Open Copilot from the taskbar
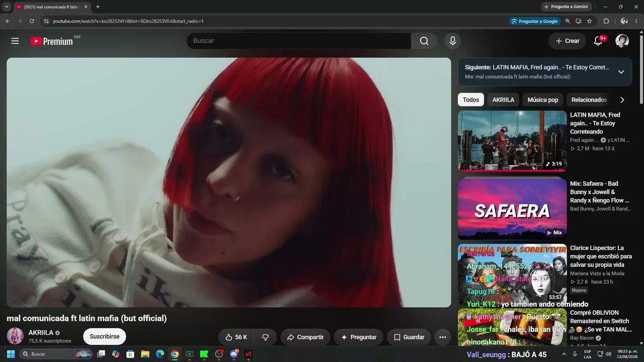Image resolution: width=644 pixels, height=362 pixels. coord(116,354)
